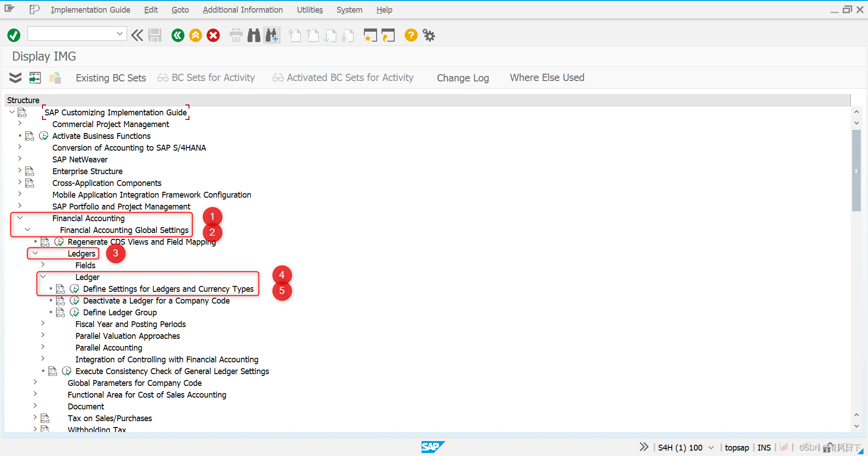Click the Print icon
Image resolution: width=868 pixels, height=456 pixels.
pos(236,35)
